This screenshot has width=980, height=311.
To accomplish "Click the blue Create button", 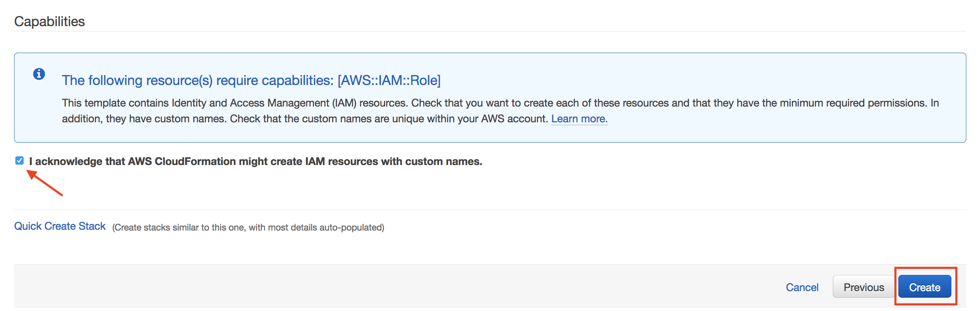I will tap(924, 287).
